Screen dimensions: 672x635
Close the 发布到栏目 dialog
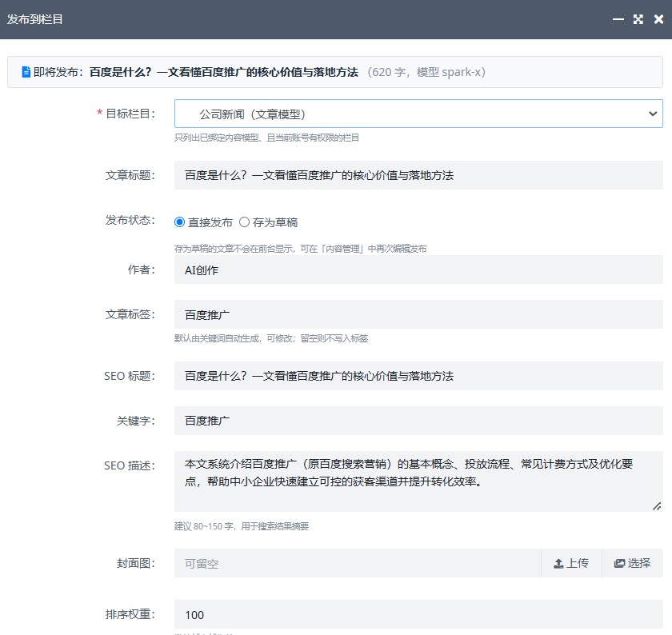click(658, 19)
